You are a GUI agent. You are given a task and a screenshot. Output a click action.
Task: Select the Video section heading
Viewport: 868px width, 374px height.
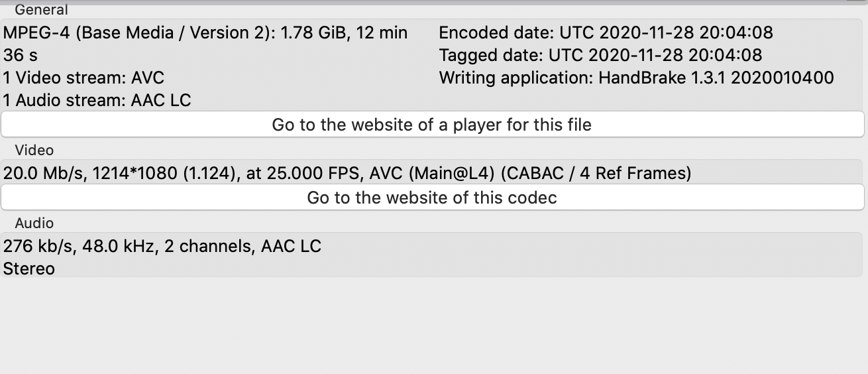(34, 151)
